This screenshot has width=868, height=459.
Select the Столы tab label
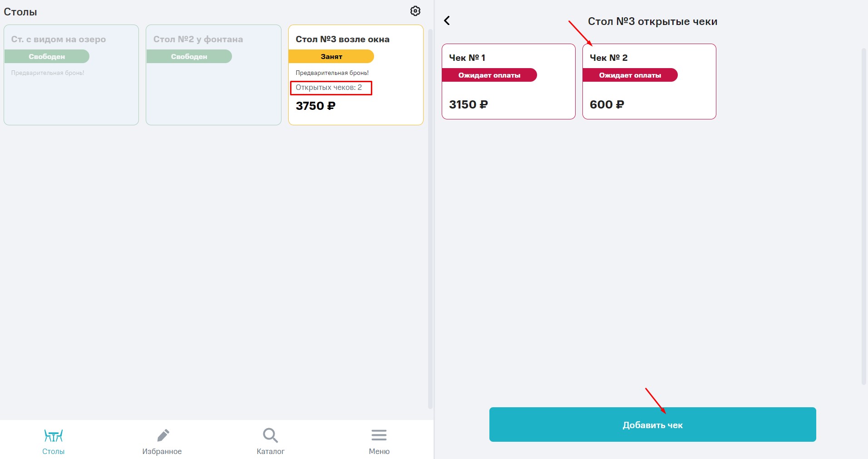click(54, 451)
